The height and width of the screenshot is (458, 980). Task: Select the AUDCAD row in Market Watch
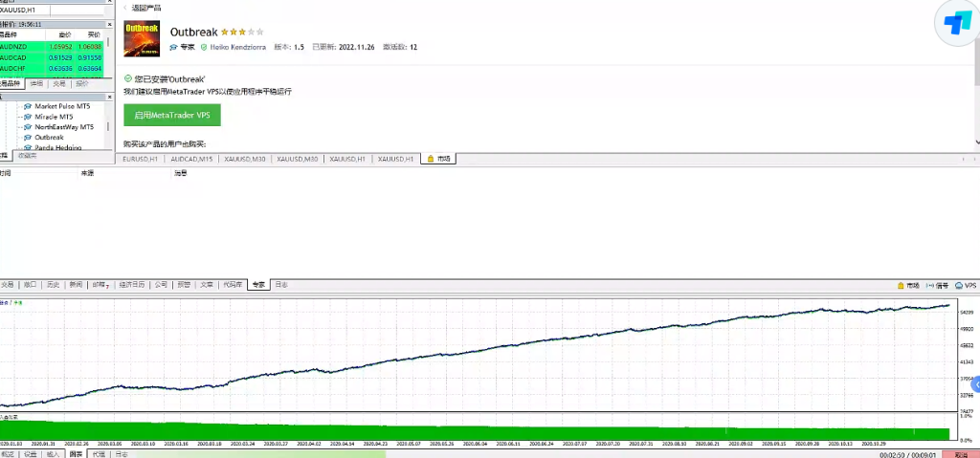tap(52, 57)
